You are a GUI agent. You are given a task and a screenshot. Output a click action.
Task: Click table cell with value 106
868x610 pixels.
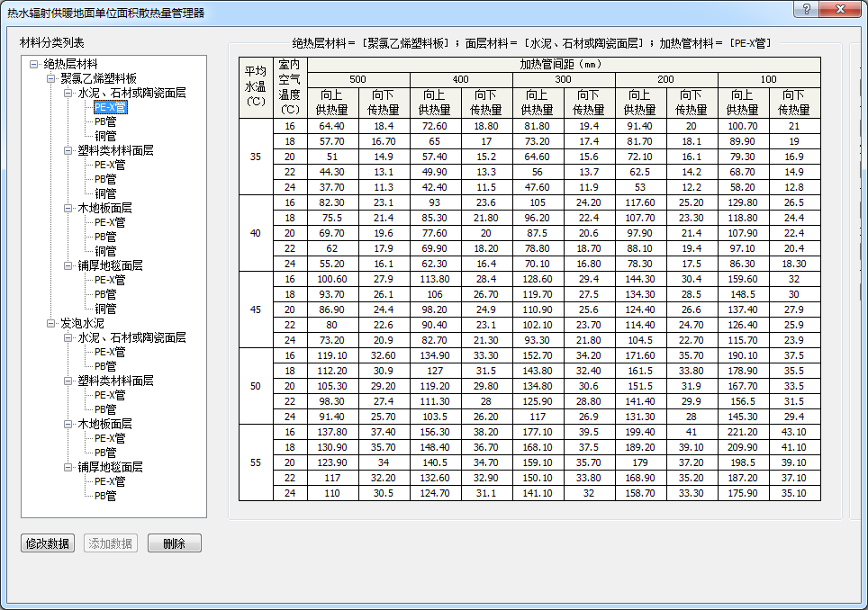click(435, 294)
